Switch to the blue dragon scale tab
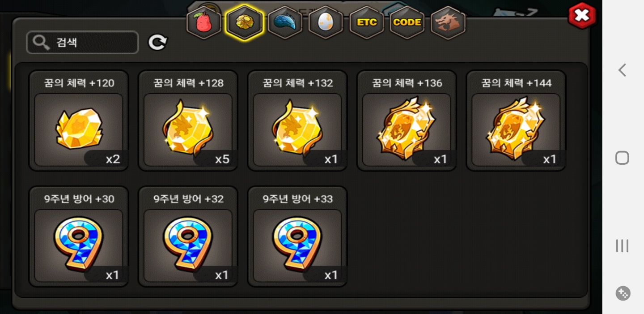This screenshot has width=644, height=314. (x=285, y=22)
